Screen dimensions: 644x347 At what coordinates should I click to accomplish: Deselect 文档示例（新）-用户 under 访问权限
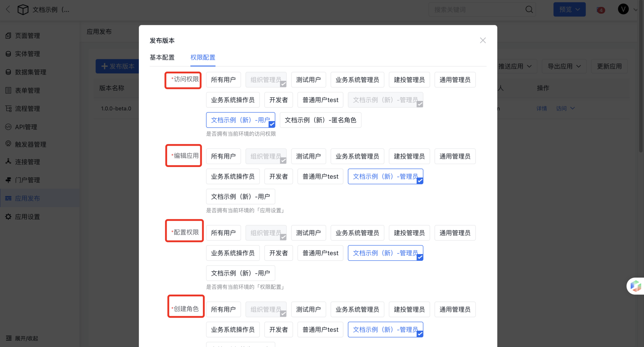pos(240,120)
